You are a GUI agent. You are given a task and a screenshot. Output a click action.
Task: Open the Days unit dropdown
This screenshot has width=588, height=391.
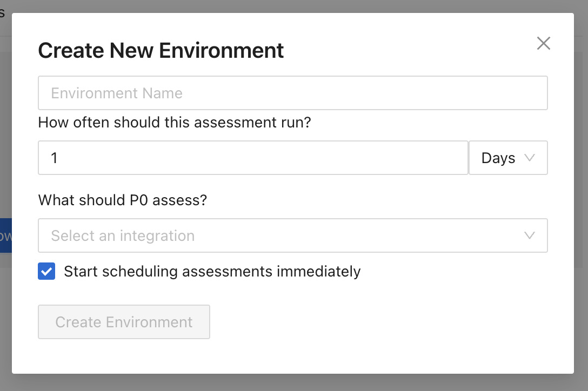pyautogui.click(x=507, y=158)
